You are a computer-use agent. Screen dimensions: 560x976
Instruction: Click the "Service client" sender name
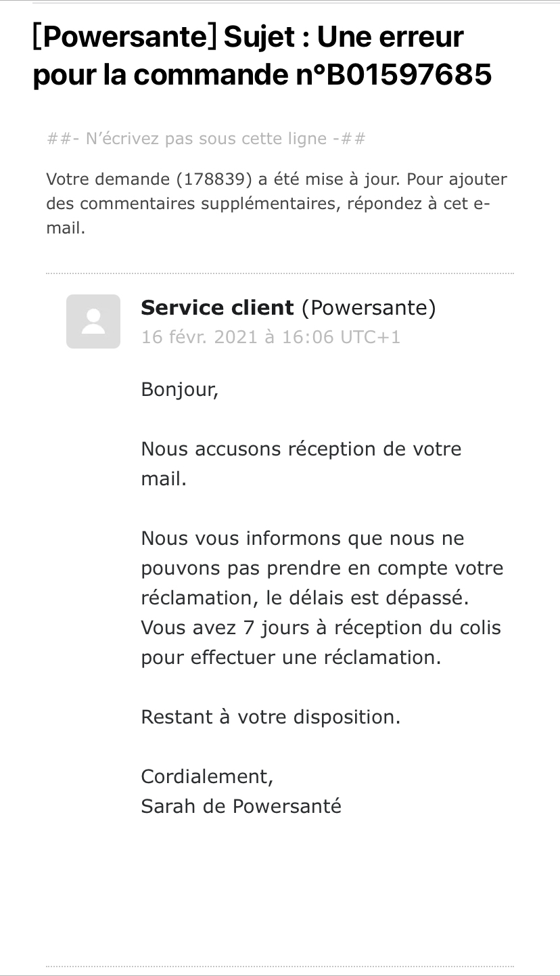(217, 308)
